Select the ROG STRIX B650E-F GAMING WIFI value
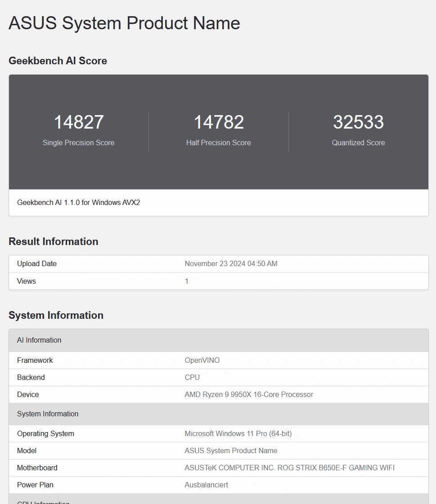Image resolution: width=436 pixels, height=504 pixels. click(x=290, y=468)
